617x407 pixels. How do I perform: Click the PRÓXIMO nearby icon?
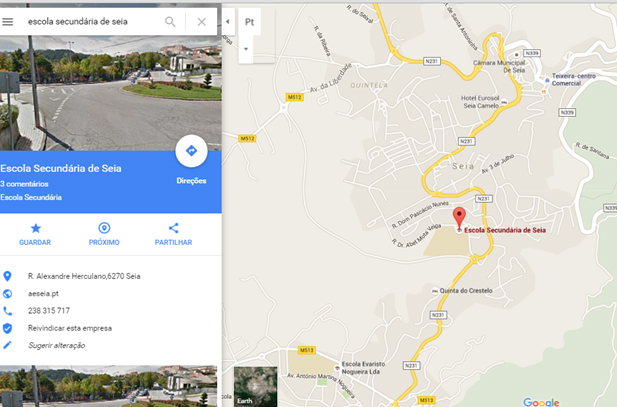tap(104, 228)
